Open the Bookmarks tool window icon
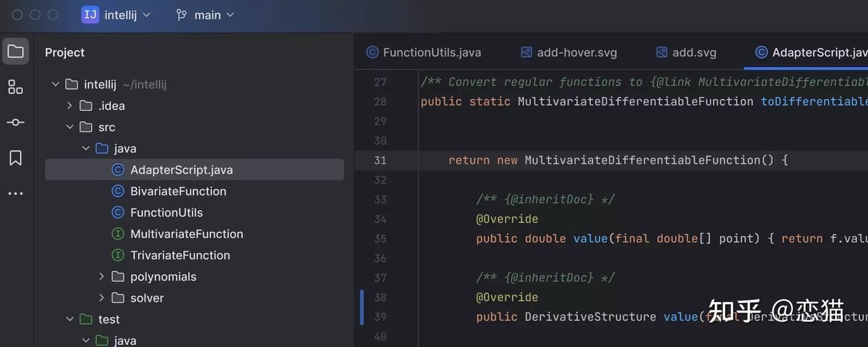 15,157
